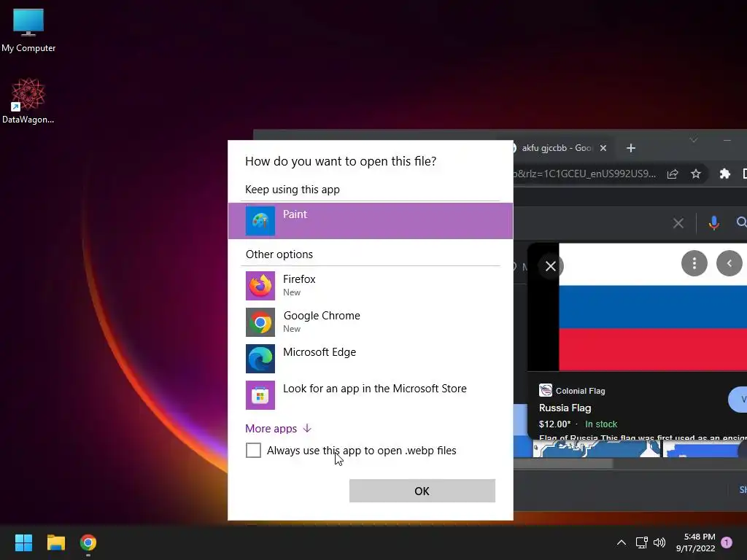Click the Firefox option label text
Screen dimensions: 747x560
coord(299,279)
